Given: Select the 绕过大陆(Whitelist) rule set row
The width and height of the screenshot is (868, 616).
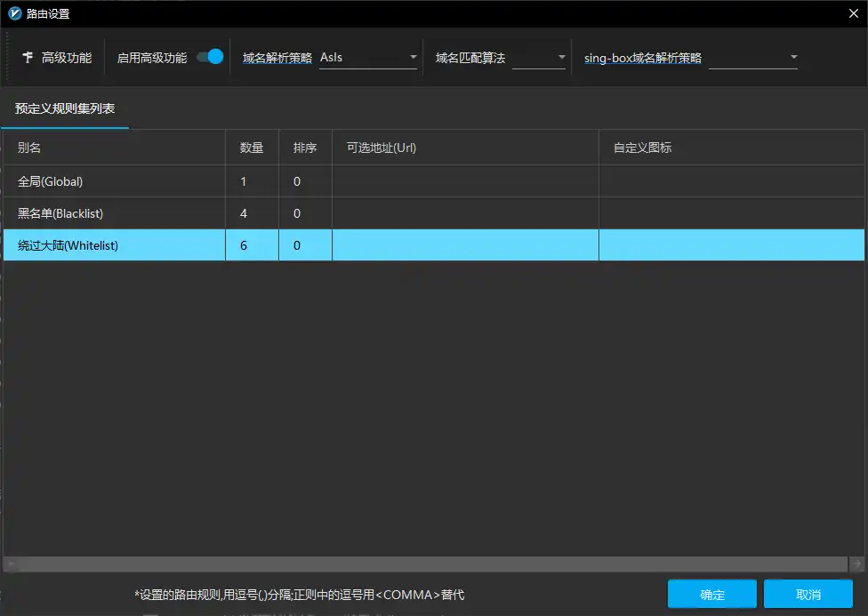Looking at the screenshot, I should coord(434,245).
